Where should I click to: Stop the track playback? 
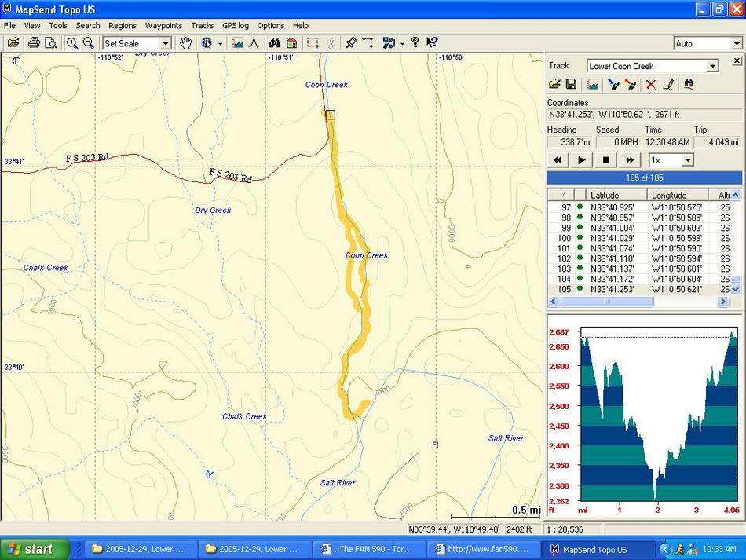click(605, 160)
